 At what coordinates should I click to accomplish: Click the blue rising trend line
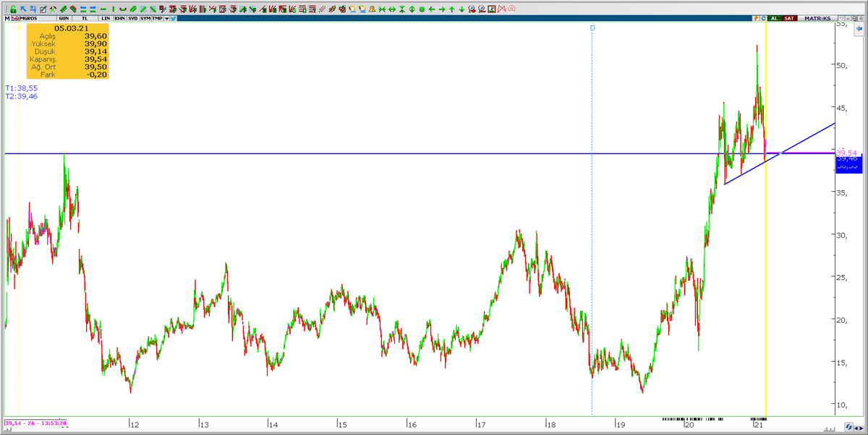coord(779,154)
